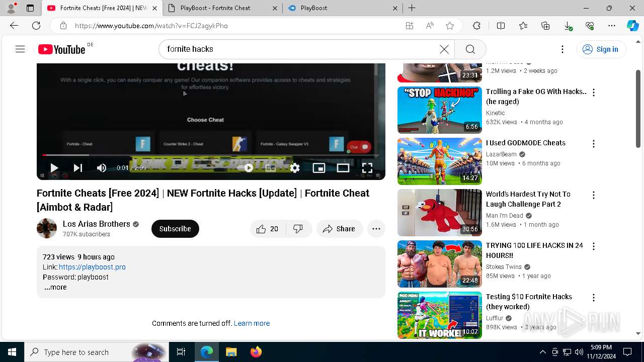Toggle subtitles in the video player
644x362 pixels.
click(271, 168)
